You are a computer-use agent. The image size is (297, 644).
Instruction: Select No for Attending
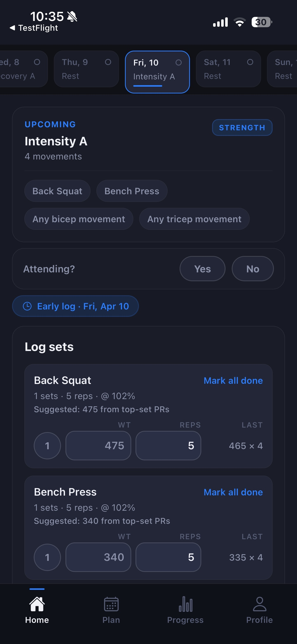tap(252, 269)
